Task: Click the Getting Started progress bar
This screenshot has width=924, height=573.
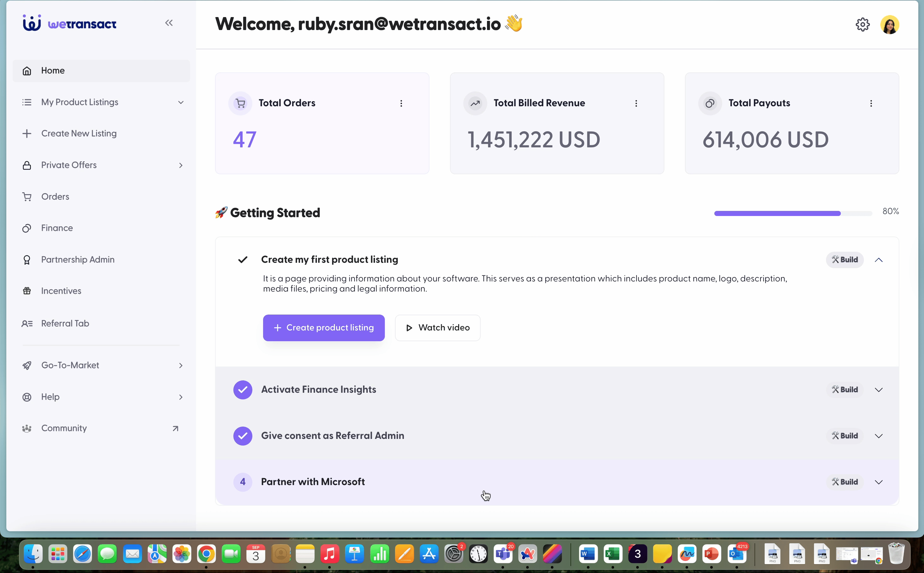Action: [x=793, y=214]
